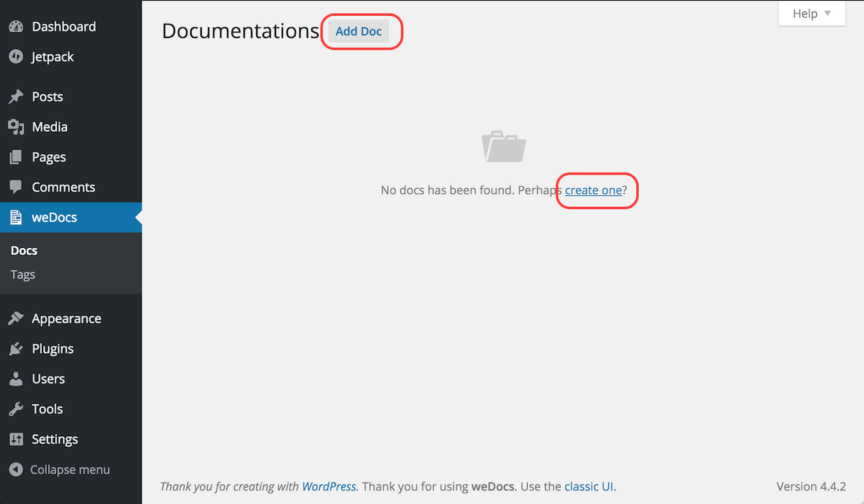Click the empty folder illustration
The height and width of the screenshot is (504, 864).
pyautogui.click(x=503, y=146)
